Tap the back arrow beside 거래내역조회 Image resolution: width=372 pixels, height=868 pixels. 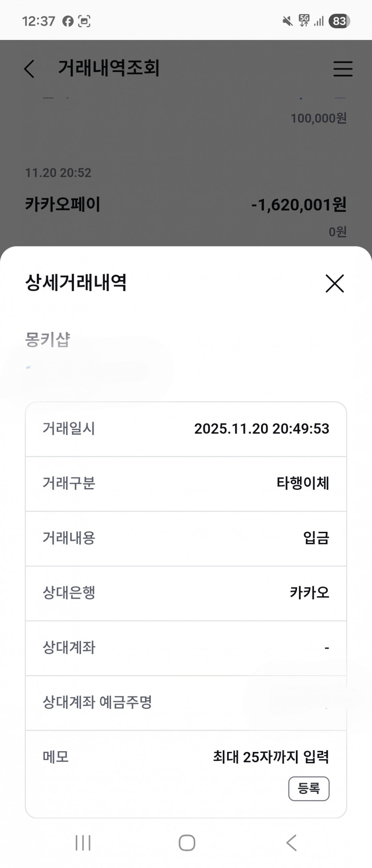point(30,68)
